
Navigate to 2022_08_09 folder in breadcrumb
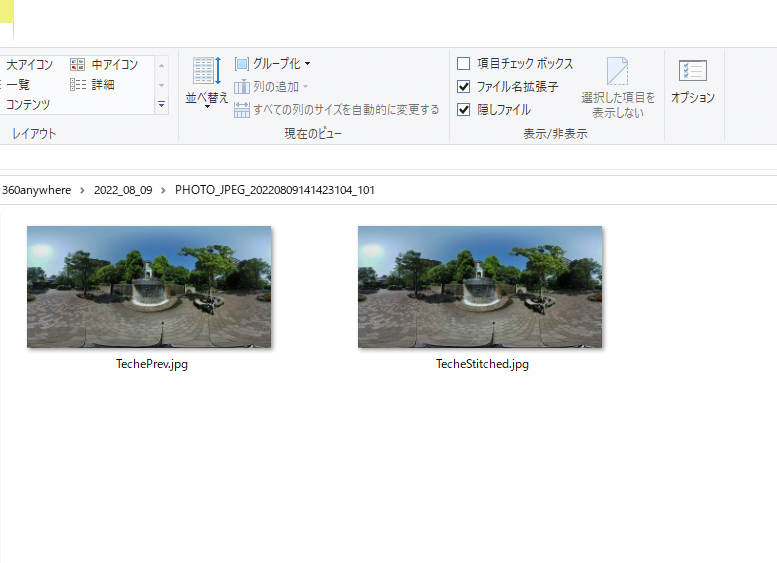click(x=123, y=190)
